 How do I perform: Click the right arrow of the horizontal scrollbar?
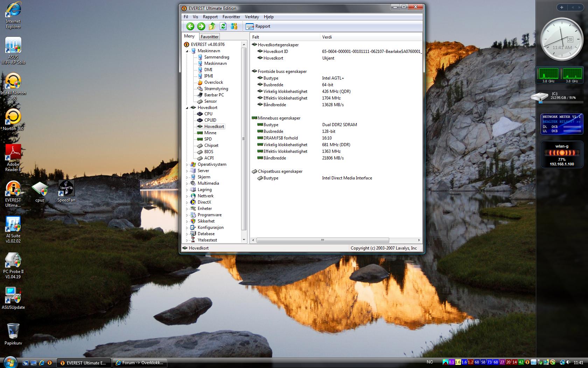419,240
